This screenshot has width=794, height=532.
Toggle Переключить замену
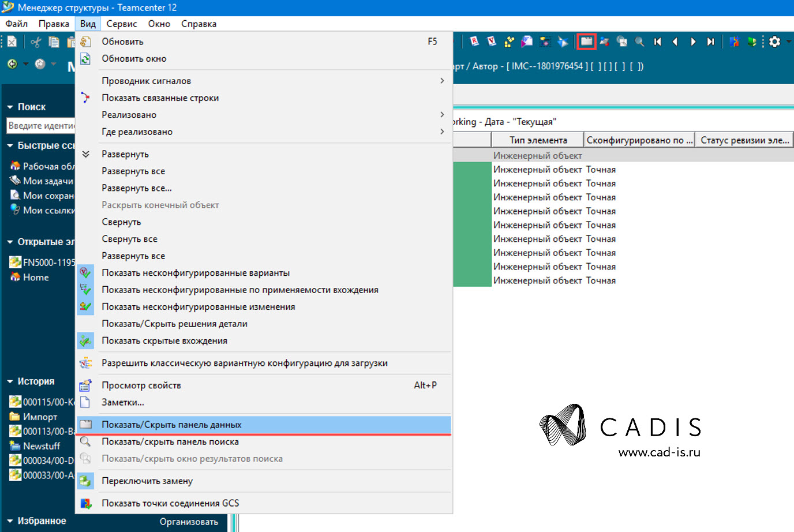(x=263, y=481)
